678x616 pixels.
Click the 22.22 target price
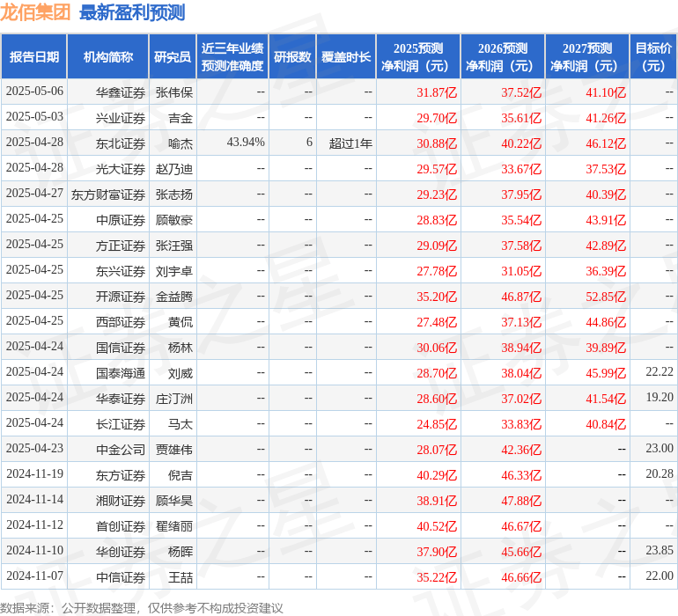click(660, 371)
